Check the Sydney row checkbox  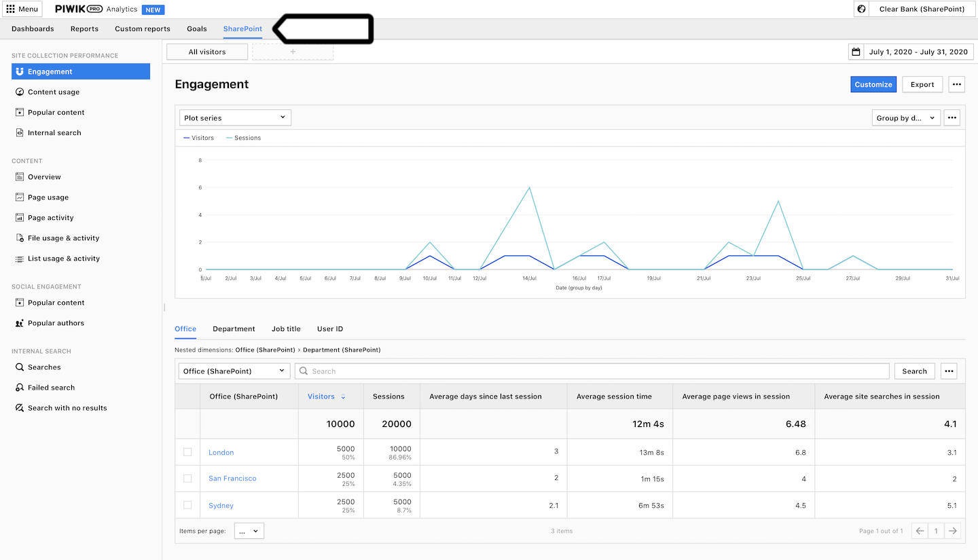coord(187,505)
